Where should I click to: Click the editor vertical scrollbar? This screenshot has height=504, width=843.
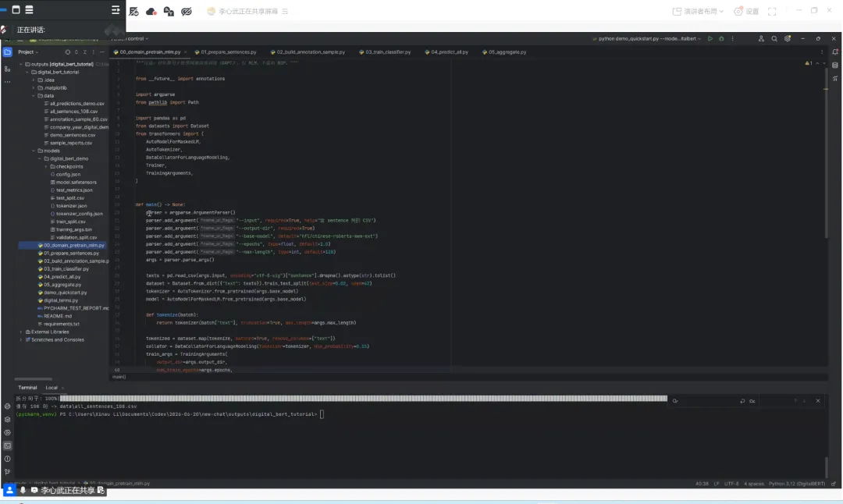point(827,154)
